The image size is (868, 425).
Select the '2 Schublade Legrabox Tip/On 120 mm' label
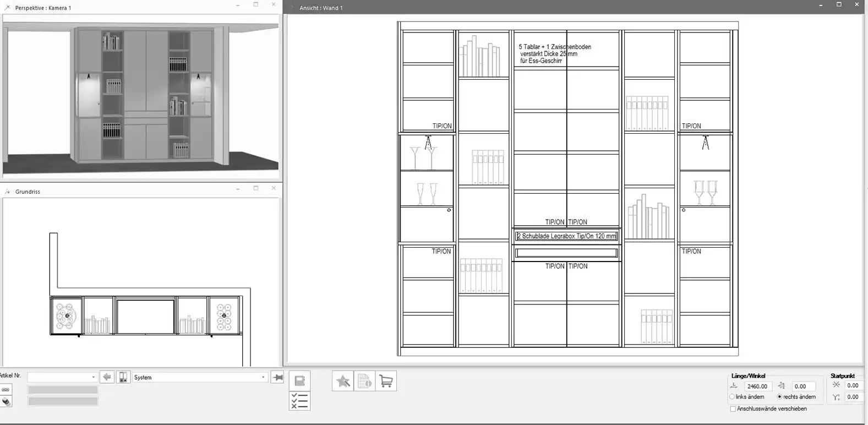tap(566, 236)
